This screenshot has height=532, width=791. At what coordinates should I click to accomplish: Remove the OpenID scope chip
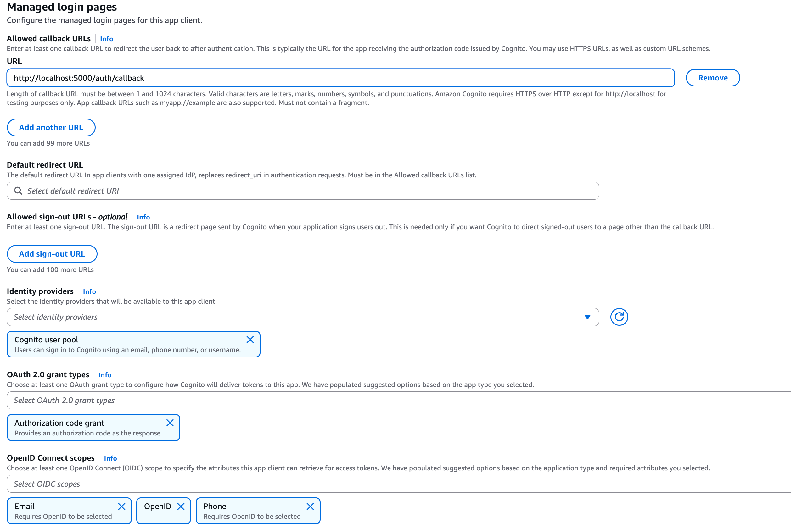[x=181, y=507]
